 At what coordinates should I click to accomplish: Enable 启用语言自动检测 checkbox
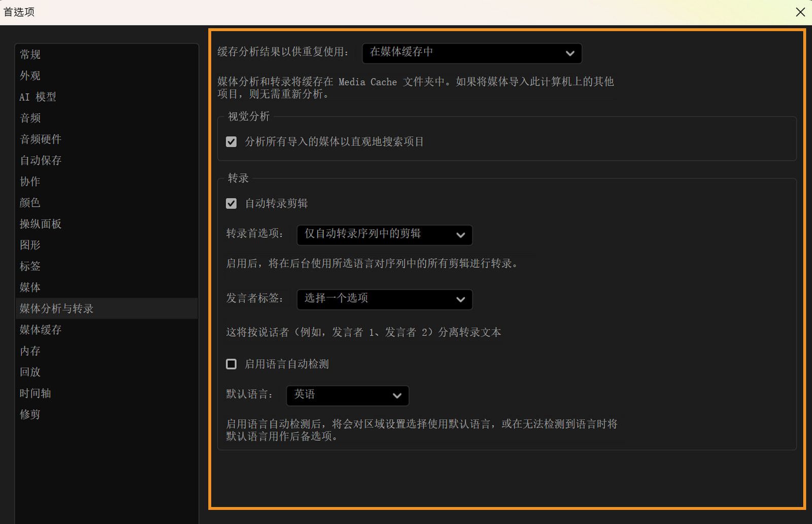tap(231, 364)
